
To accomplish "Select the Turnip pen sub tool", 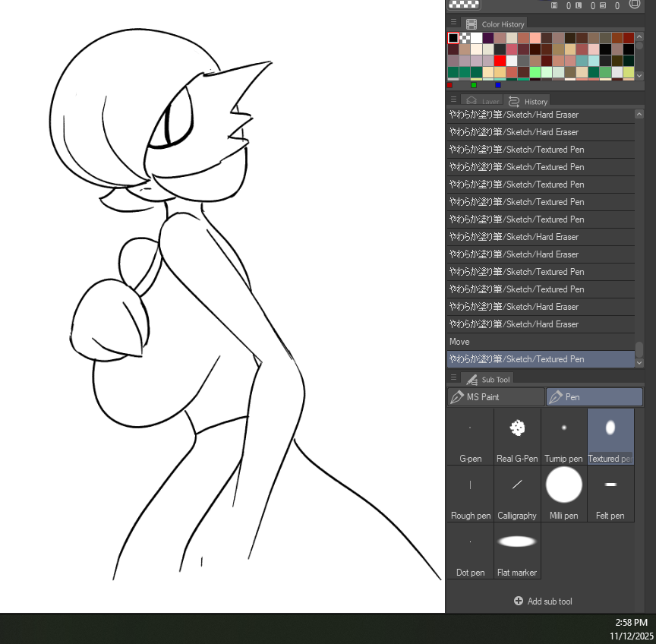I will (x=563, y=437).
